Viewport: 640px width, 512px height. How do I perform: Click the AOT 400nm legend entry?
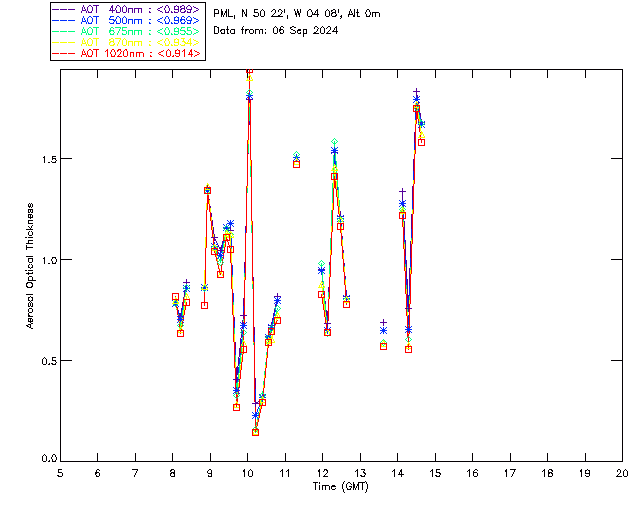coord(127,9)
